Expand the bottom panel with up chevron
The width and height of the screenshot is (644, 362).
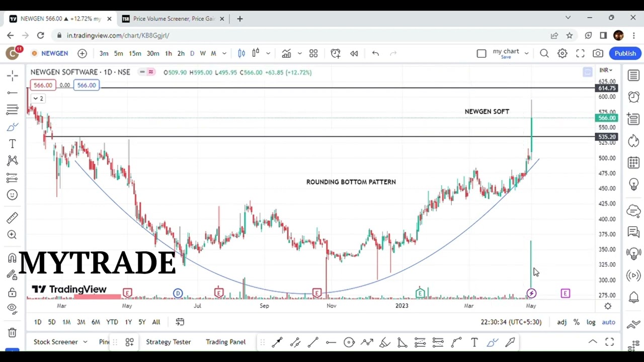593,342
